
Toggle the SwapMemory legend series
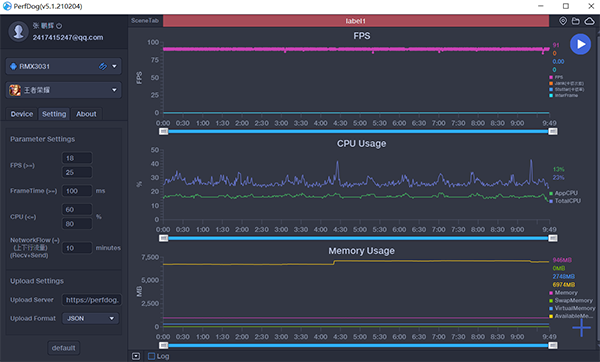[x=571, y=300]
